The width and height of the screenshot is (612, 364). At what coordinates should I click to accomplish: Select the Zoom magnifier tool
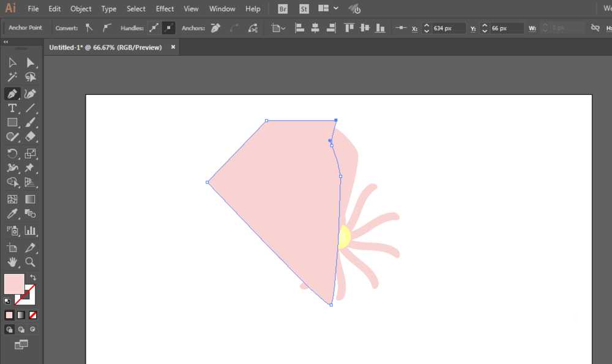click(x=30, y=262)
